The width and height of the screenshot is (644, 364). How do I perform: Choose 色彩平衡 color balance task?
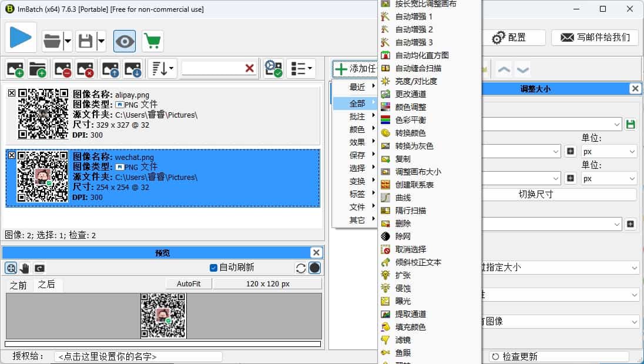(429, 120)
